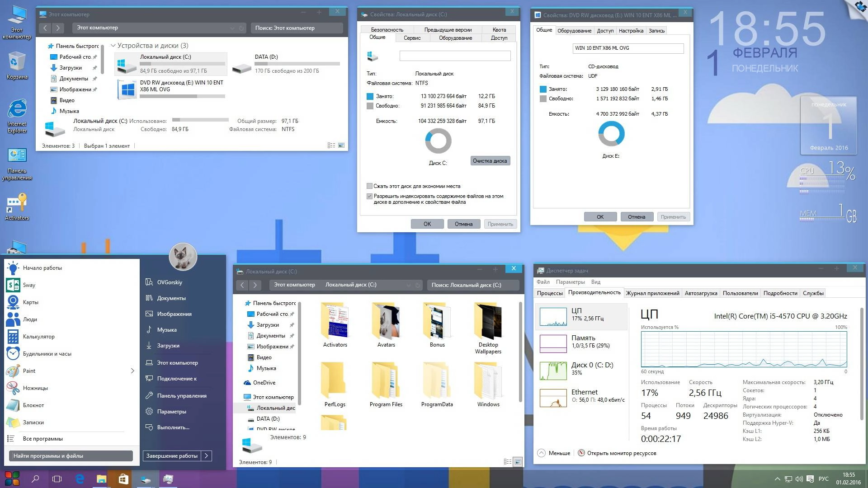
Task: Launch Internet Explorer desktop icon
Action: point(17,117)
